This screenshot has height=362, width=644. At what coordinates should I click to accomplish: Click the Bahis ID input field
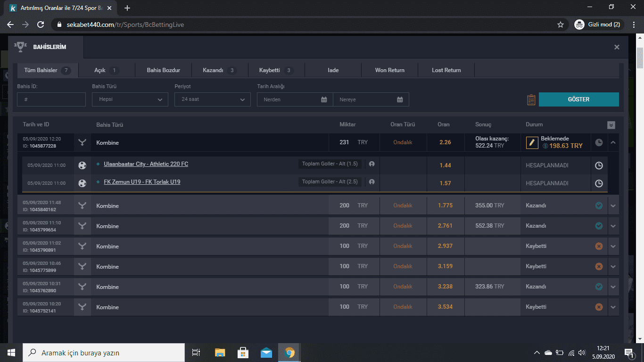pos(51,99)
